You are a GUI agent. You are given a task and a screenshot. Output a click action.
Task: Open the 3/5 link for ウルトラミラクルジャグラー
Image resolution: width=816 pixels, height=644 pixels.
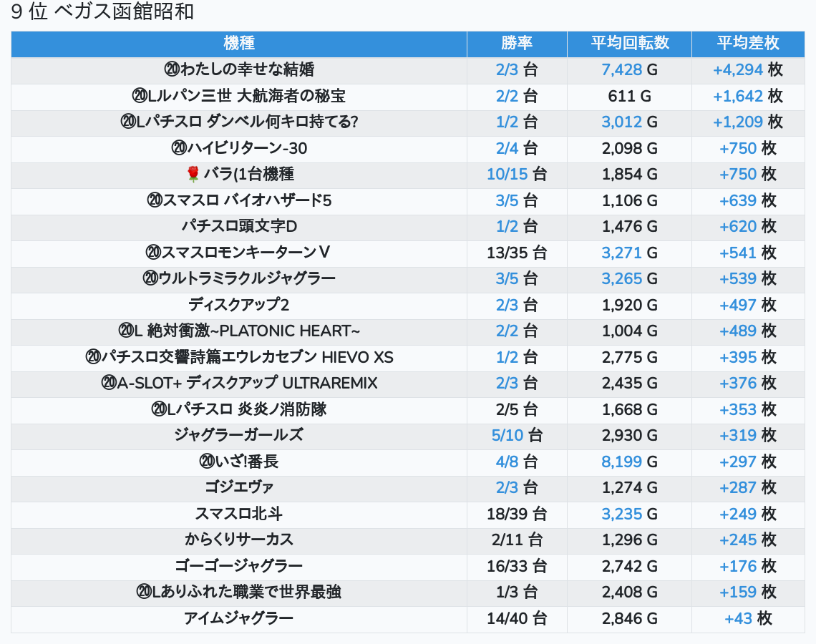(x=507, y=279)
